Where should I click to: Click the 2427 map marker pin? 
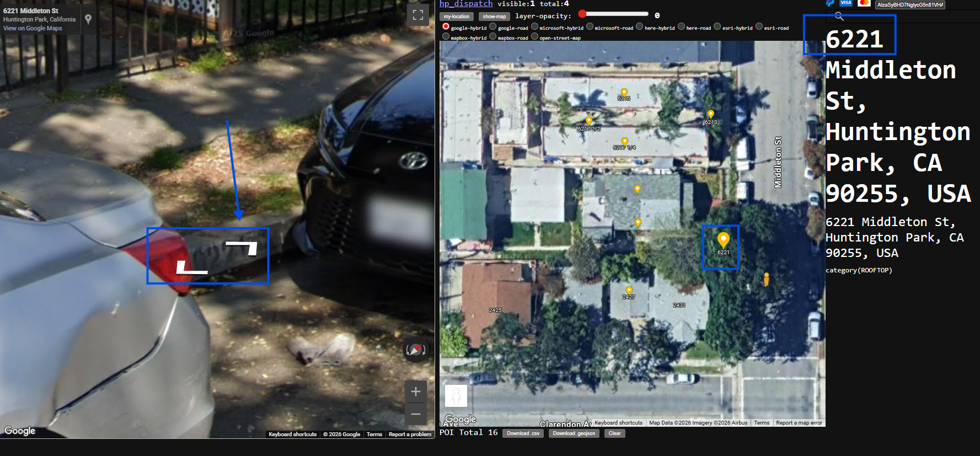(x=629, y=290)
